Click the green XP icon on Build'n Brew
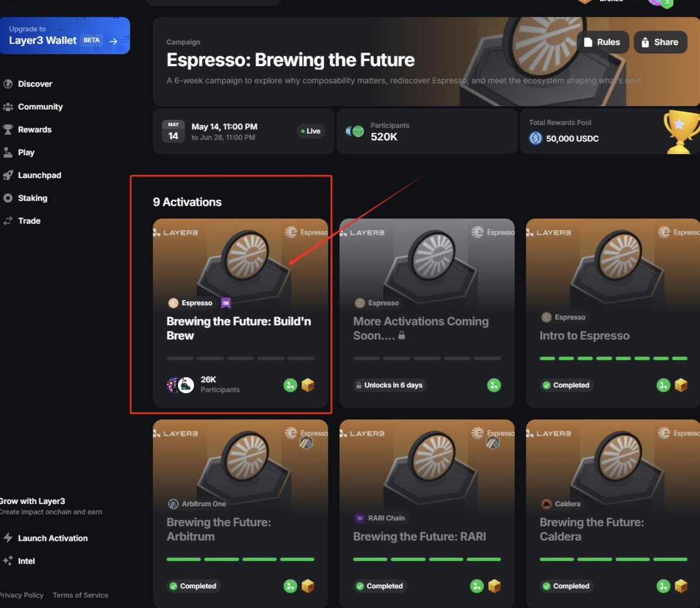Image resolution: width=700 pixels, height=608 pixels. (290, 385)
